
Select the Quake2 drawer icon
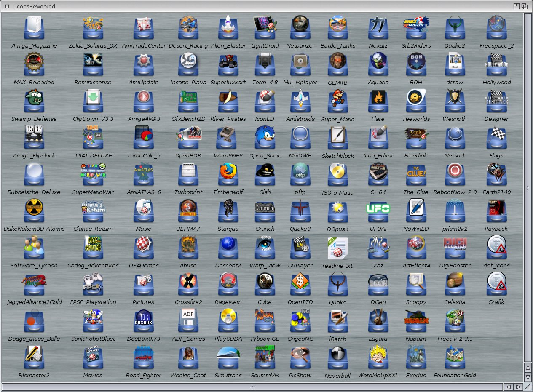click(455, 28)
